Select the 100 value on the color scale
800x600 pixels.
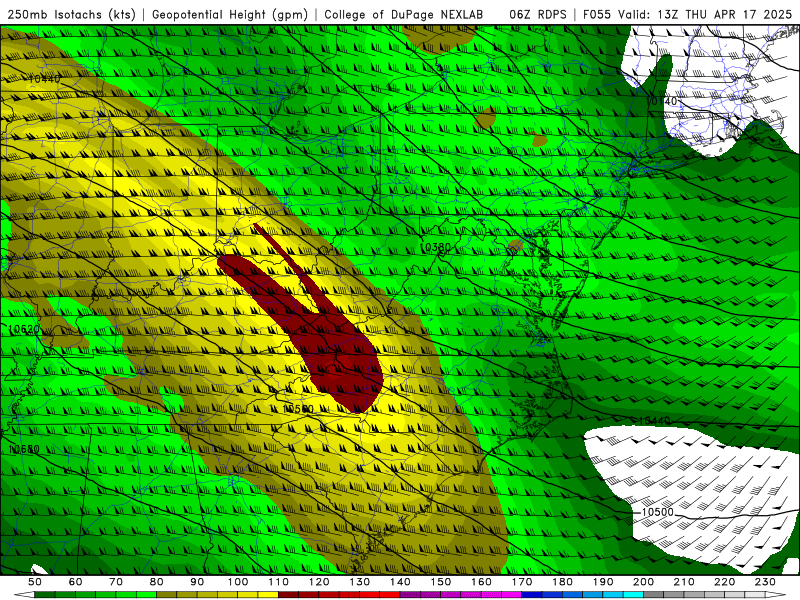[238, 582]
